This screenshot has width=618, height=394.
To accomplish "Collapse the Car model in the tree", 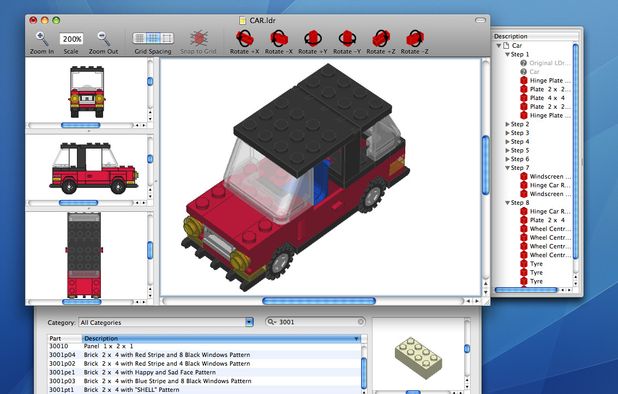I will (499, 45).
